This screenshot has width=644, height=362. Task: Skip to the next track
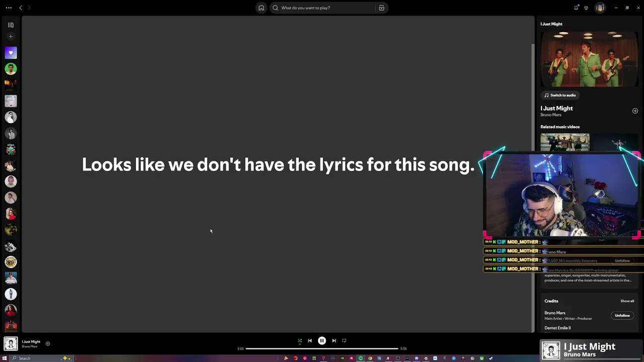pyautogui.click(x=334, y=340)
